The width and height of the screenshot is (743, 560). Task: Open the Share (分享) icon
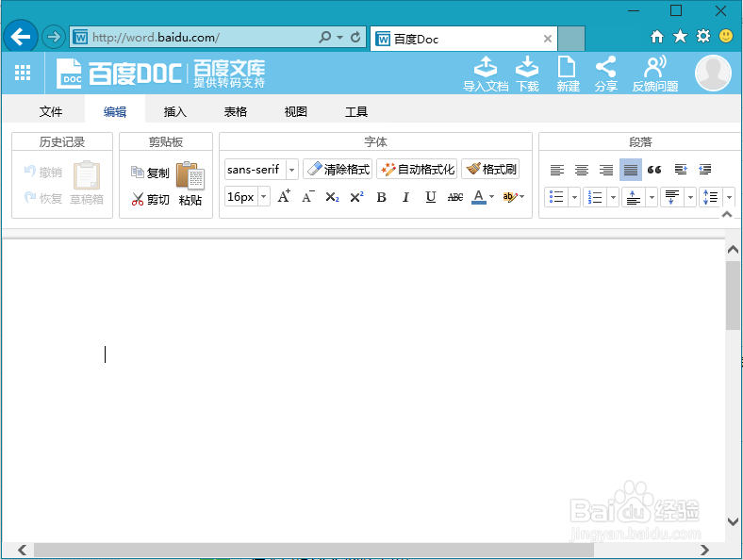(x=606, y=74)
